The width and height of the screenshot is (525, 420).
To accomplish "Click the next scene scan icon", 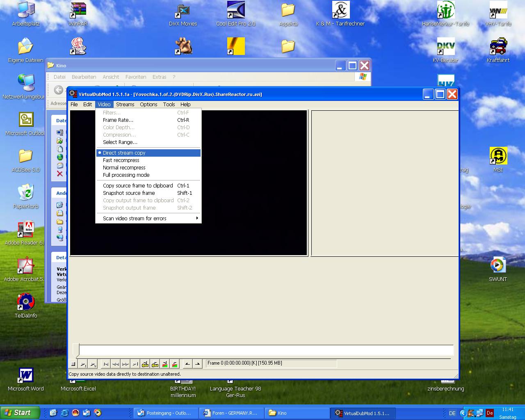I will tap(175, 364).
